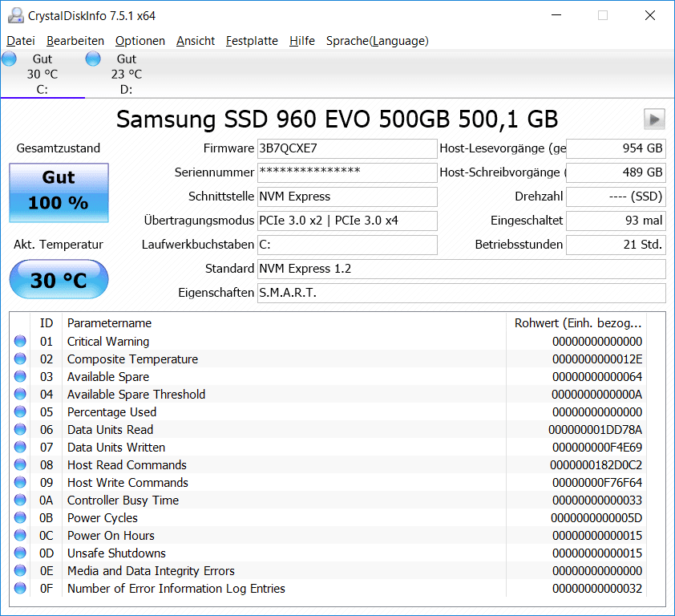Click the Samsung SSD 960 EVO model title
Screen dimensions: 675x616
(x=337, y=120)
